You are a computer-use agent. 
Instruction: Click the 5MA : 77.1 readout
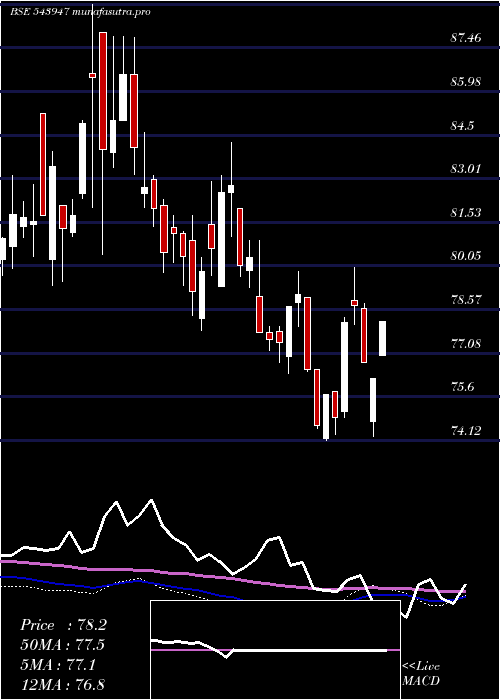[58, 665]
